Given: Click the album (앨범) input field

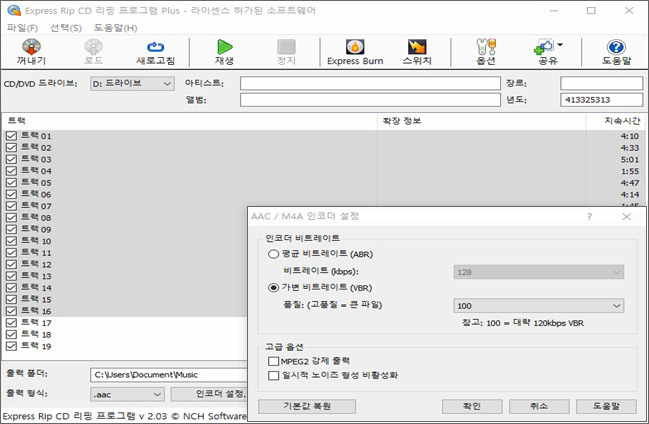Looking at the screenshot, I should tap(370, 100).
